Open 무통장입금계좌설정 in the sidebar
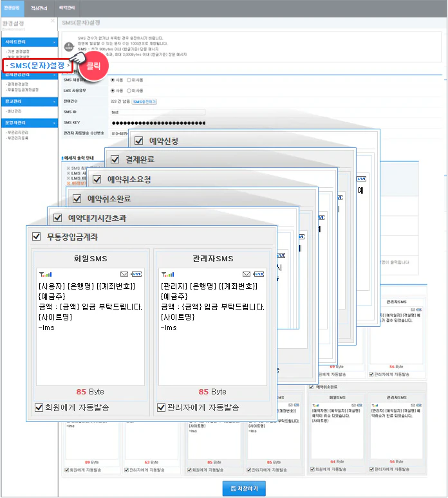This screenshot has width=448, height=498. tap(23, 90)
